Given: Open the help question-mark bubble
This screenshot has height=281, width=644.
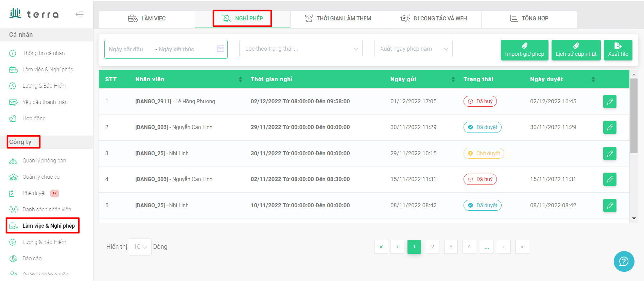Looking at the screenshot, I should pos(624,261).
